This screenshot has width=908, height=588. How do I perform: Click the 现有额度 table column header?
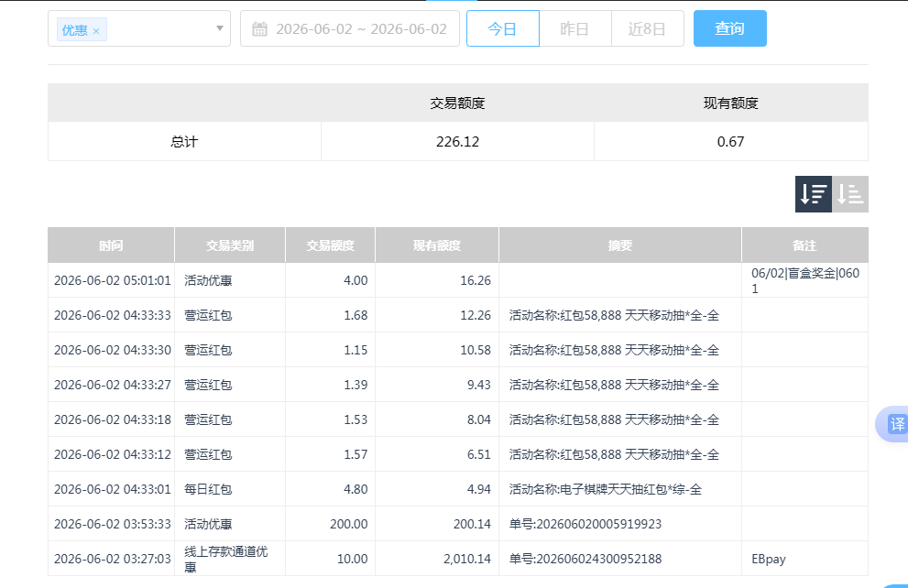[x=437, y=245]
